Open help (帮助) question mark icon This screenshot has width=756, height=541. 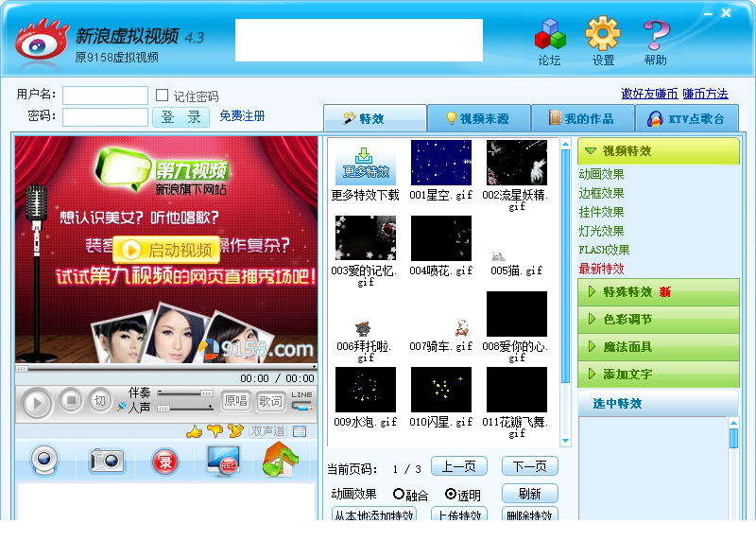point(656,35)
